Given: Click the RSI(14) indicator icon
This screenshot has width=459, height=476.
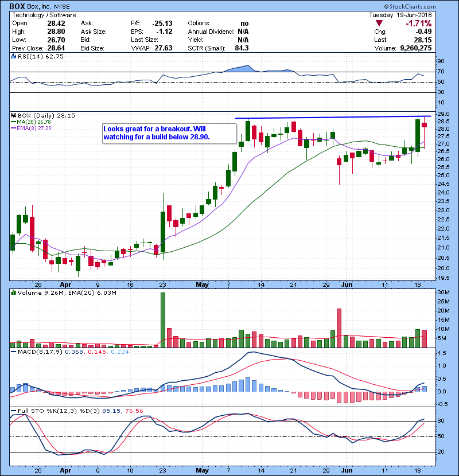Looking at the screenshot, I should tap(13, 56).
